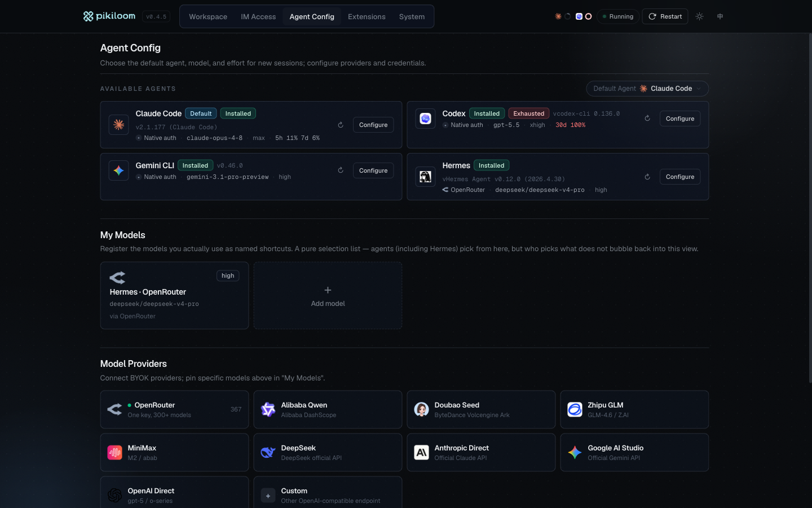Click the via OpenRouter text on model card
The image size is (812, 508).
(x=133, y=316)
